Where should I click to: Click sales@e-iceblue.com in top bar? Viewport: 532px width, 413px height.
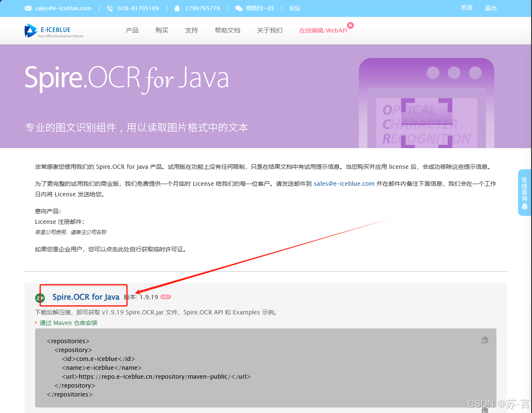coord(63,8)
